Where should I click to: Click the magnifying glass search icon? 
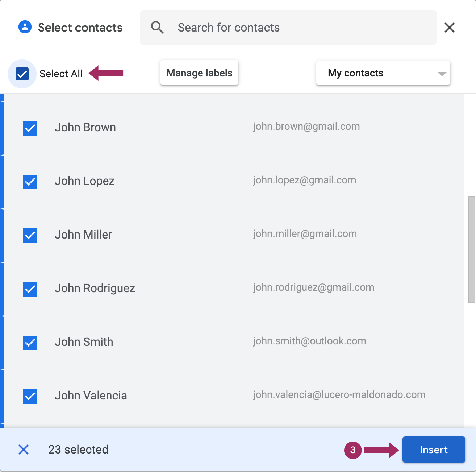tap(157, 28)
